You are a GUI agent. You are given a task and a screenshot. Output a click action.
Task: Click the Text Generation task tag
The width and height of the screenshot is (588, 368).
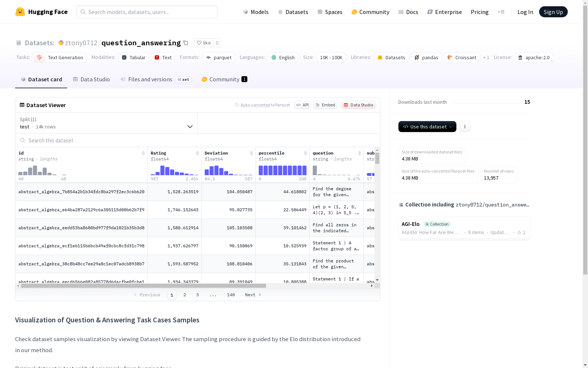(60, 57)
